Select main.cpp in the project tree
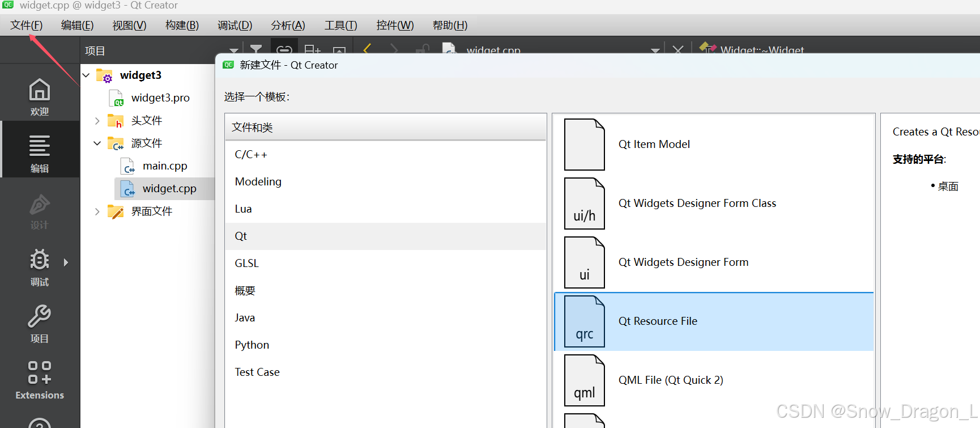The image size is (980, 428). [x=165, y=166]
